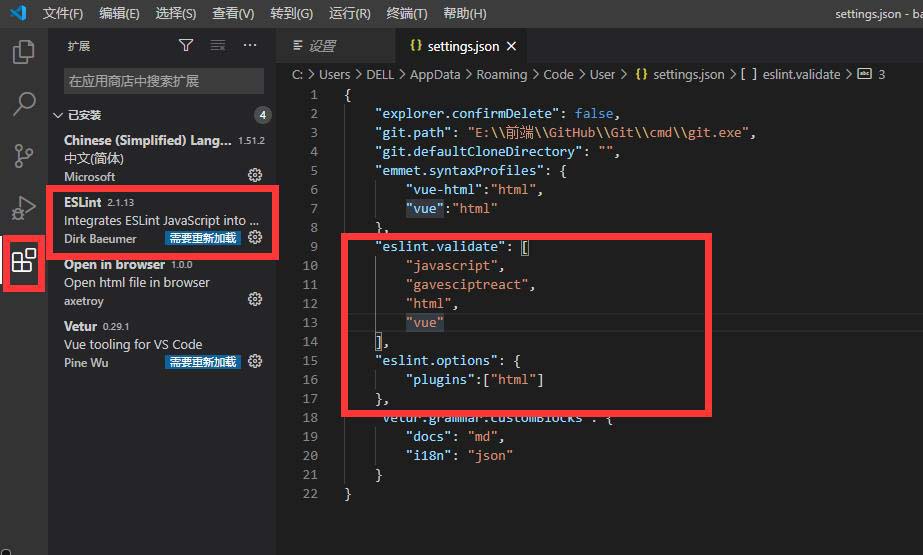Open the Search view in activity bar

pos(24,104)
